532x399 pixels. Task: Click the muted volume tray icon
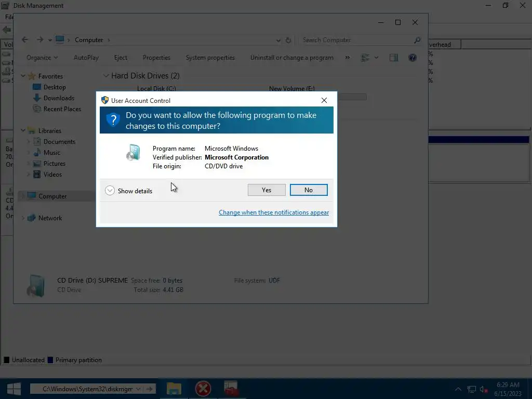484,390
